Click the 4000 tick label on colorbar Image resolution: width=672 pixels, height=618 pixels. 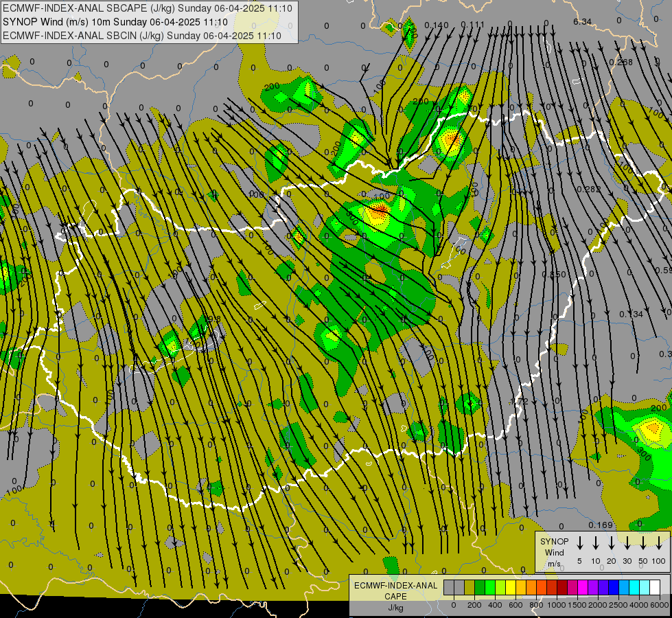click(639, 605)
